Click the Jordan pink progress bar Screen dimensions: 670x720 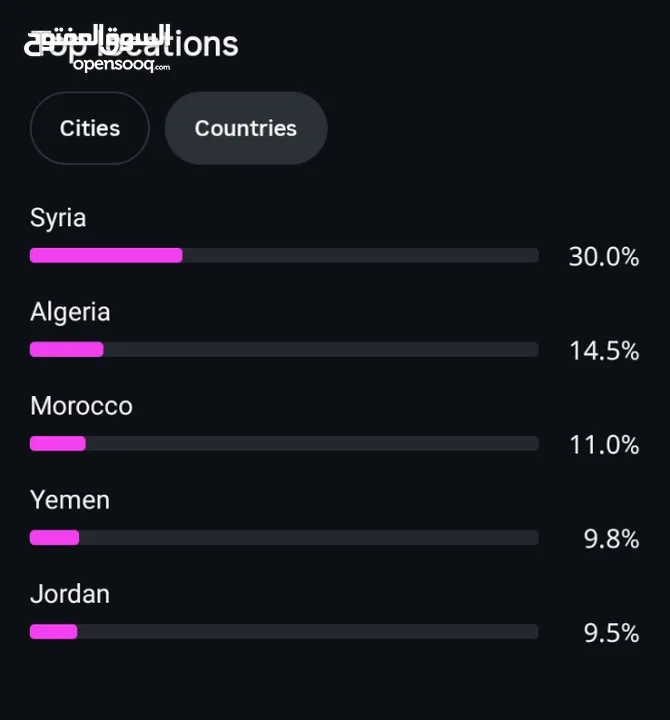(x=53, y=632)
